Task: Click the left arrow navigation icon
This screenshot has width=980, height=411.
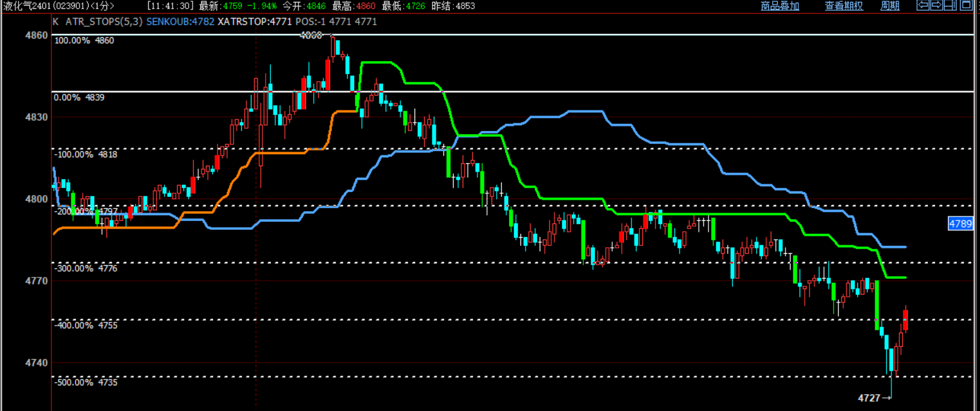Action: 923,6
